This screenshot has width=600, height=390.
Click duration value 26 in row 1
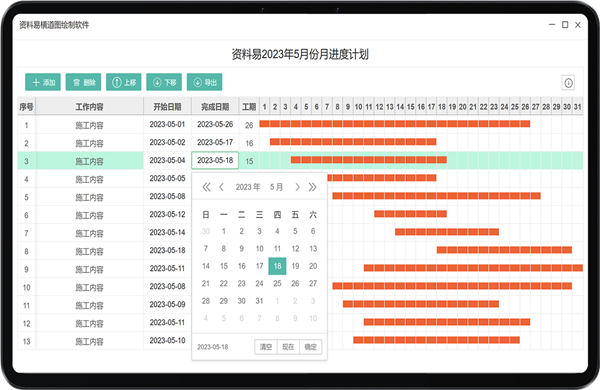[x=249, y=125]
